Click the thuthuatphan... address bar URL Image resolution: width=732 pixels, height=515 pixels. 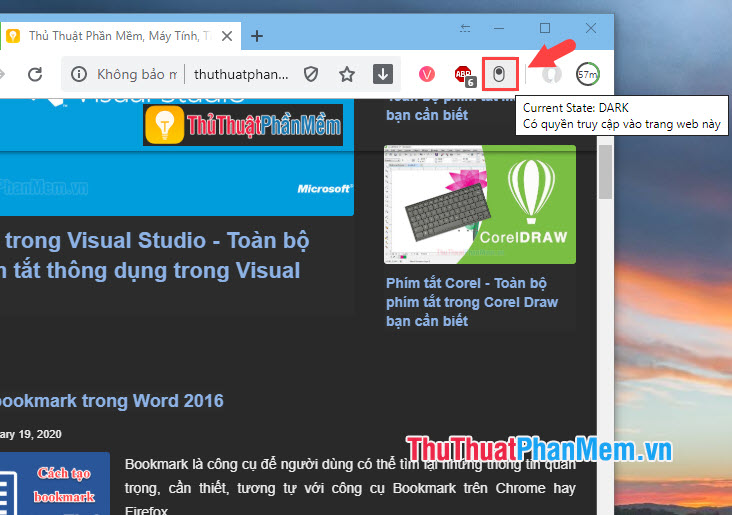click(241, 74)
